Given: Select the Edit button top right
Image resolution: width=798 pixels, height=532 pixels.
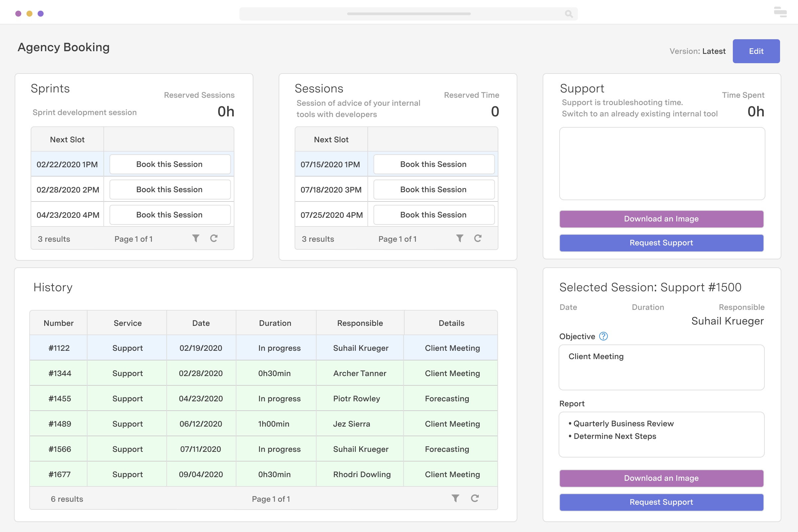Looking at the screenshot, I should 756,51.
